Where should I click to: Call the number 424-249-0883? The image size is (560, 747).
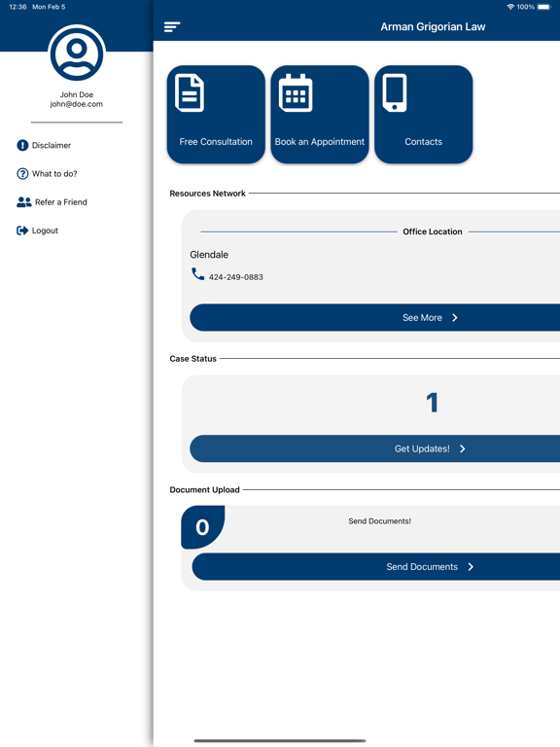(235, 277)
